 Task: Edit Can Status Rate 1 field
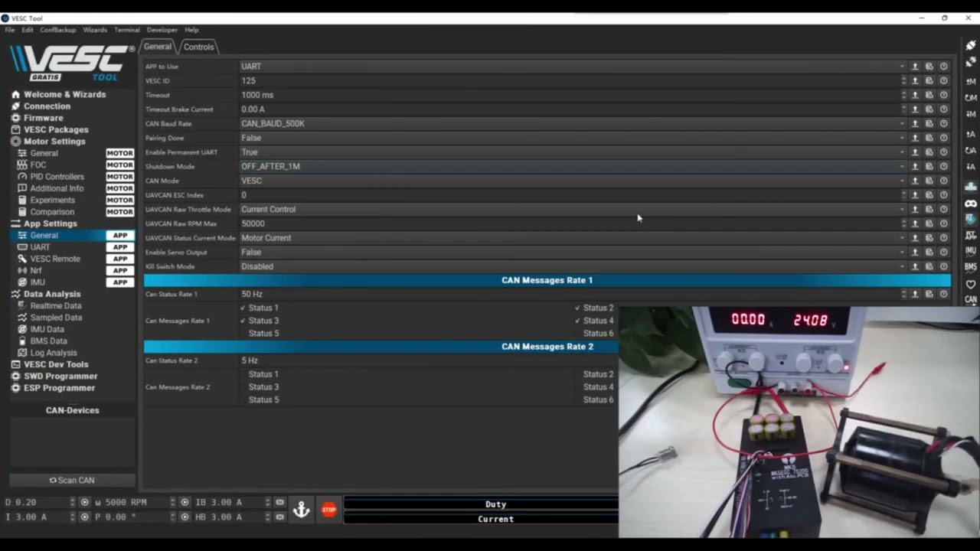[x=573, y=294]
